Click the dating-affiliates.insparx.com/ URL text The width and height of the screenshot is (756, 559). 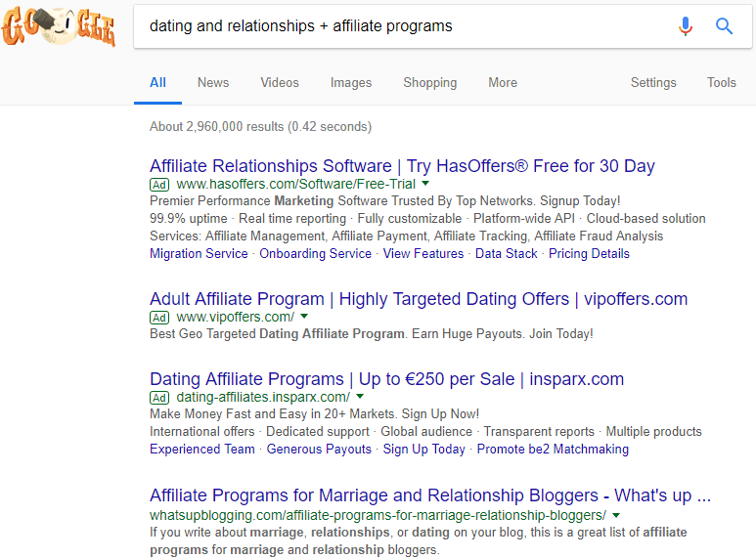tap(263, 397)
